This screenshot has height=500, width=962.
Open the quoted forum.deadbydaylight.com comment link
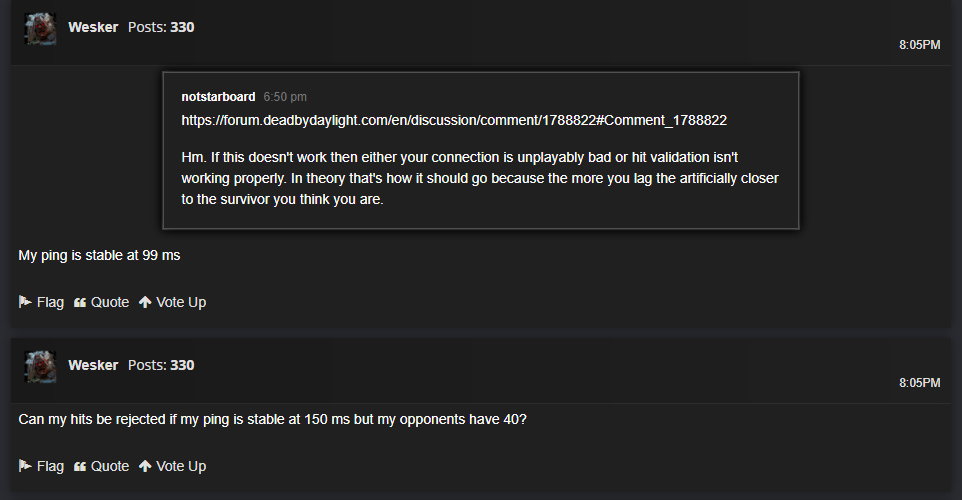click(454, 120)
